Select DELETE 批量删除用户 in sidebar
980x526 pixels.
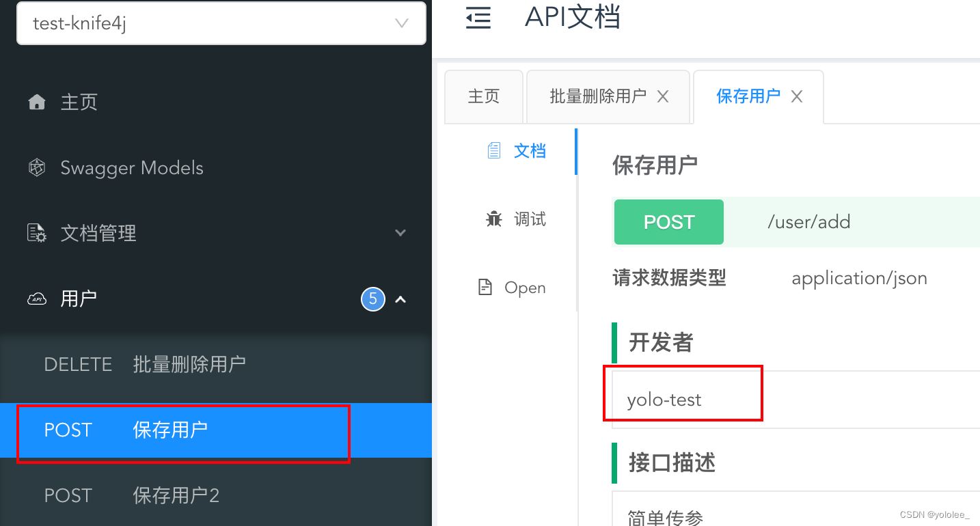pos(216,364)
